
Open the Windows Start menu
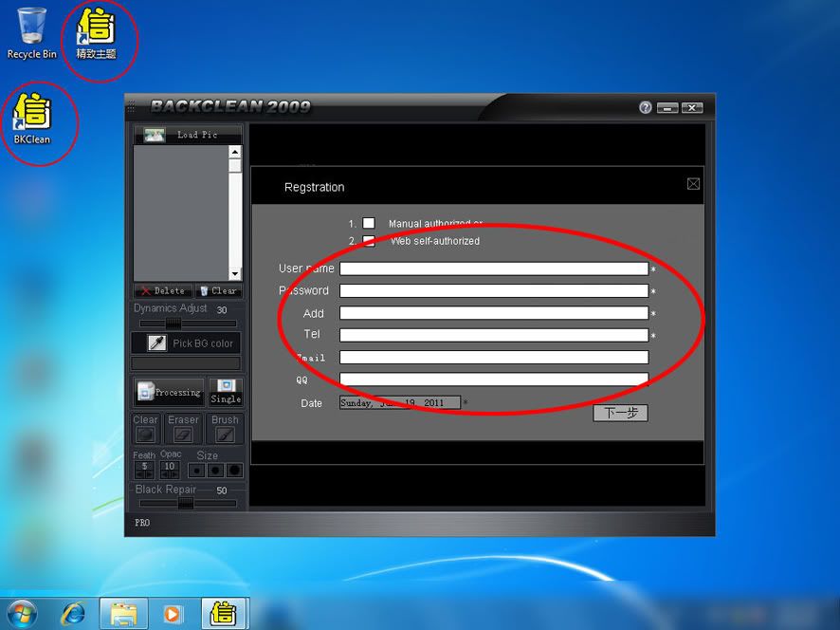[x=22, y=614]
